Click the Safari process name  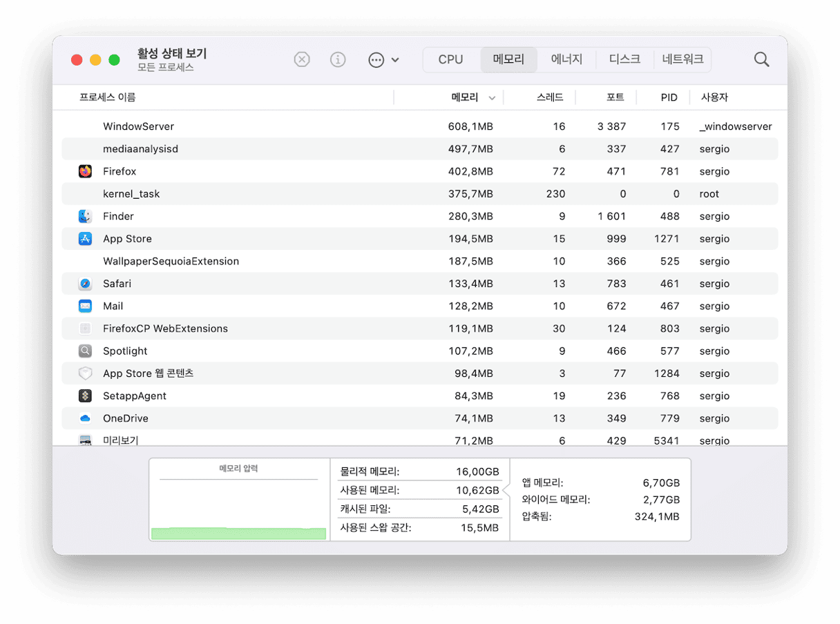117,284
